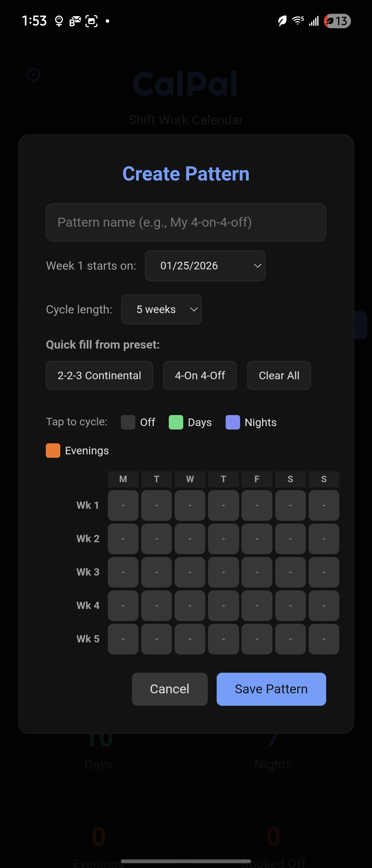
Task: Click the battery indicator in status bar
Action: (x=337, y=21)
